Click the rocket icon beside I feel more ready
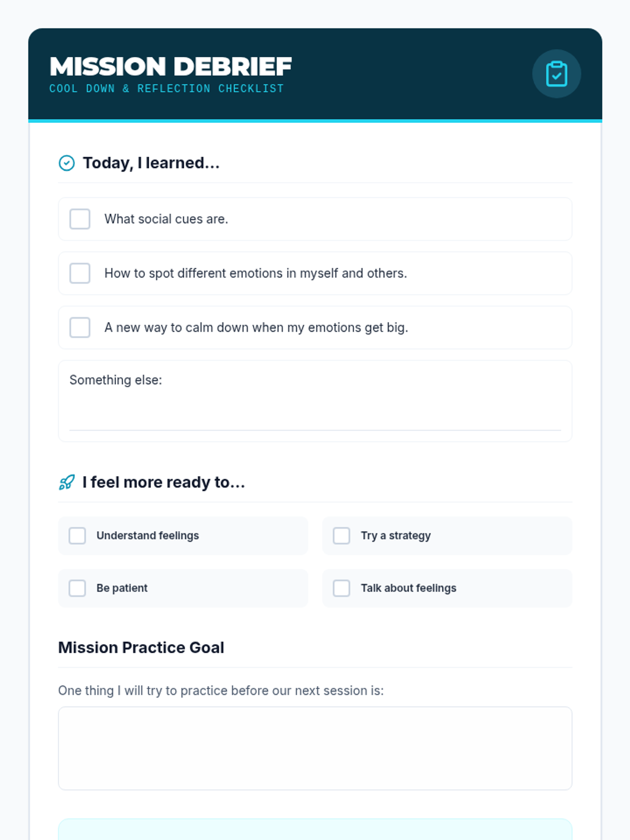The image size is (630, 840). pyautogui.click(x=67, y=482)
